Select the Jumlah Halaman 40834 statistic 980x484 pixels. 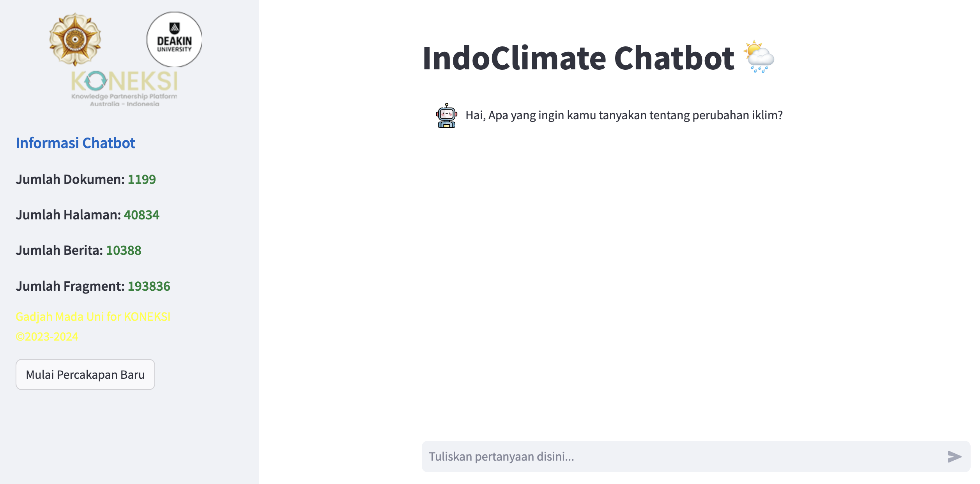click(x=87, y=215)
